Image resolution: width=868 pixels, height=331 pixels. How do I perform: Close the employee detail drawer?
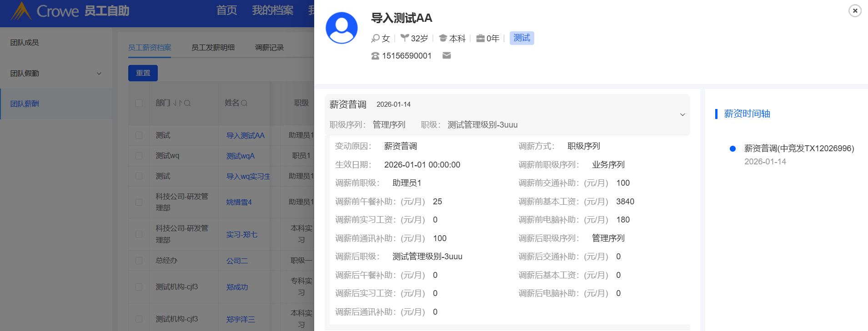coord(855,10)
